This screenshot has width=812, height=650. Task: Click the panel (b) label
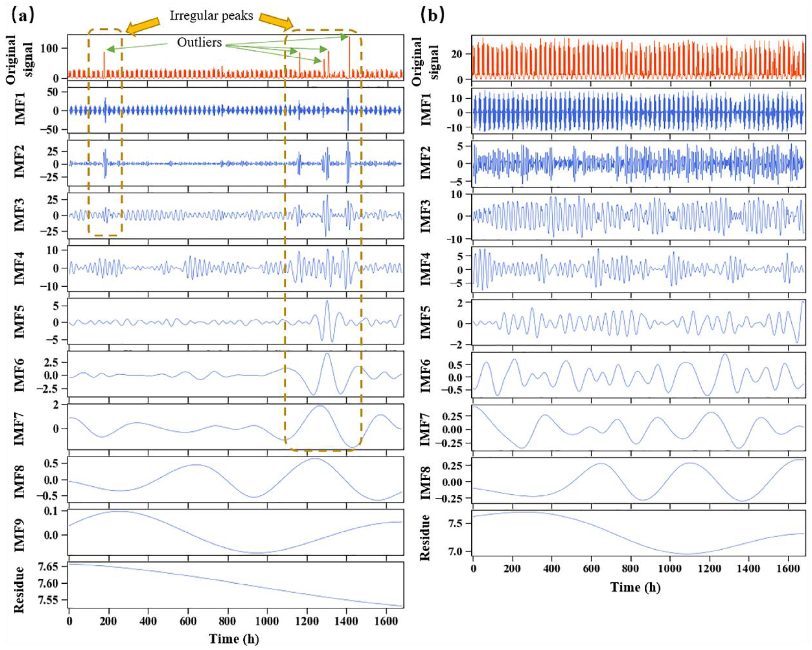pyautogui.click(x=433, y=14)
